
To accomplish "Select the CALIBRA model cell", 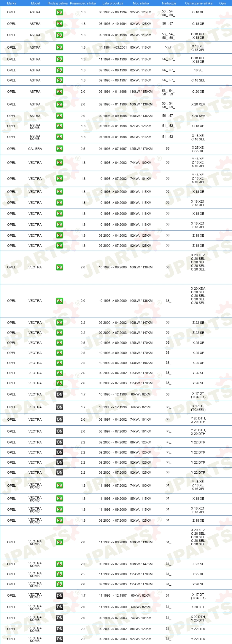I will 35,149.
